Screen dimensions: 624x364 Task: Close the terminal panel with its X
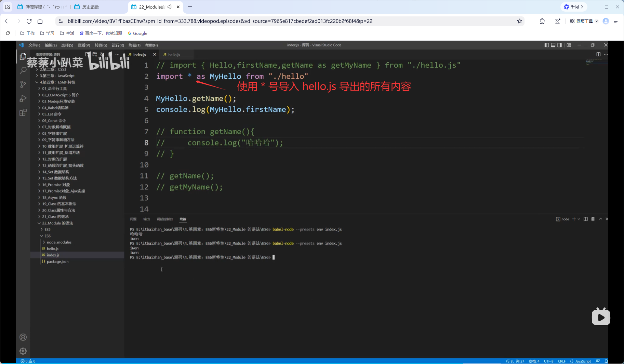607,219
